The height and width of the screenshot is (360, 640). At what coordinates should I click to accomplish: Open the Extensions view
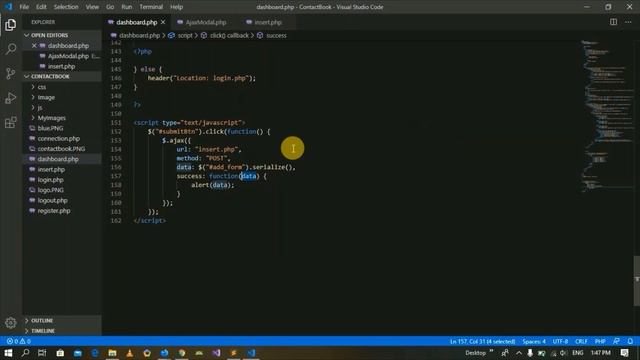pyautogui.click(x=11, y=122)
